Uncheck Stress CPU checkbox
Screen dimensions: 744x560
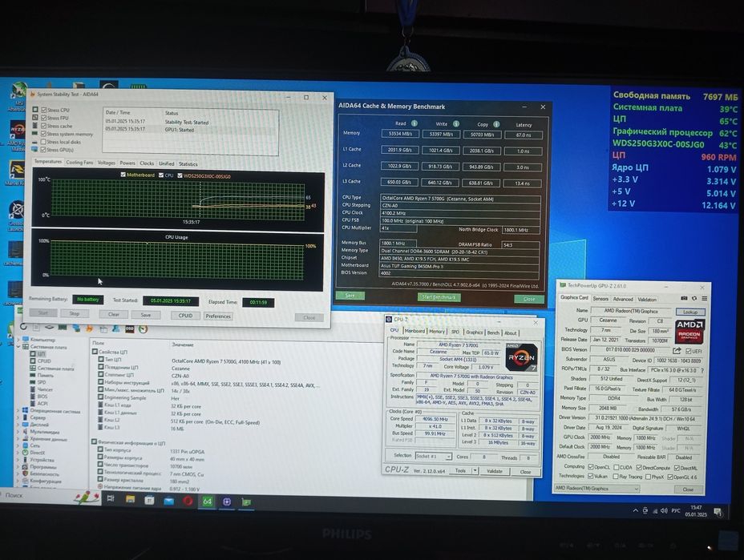pos(43,110)
